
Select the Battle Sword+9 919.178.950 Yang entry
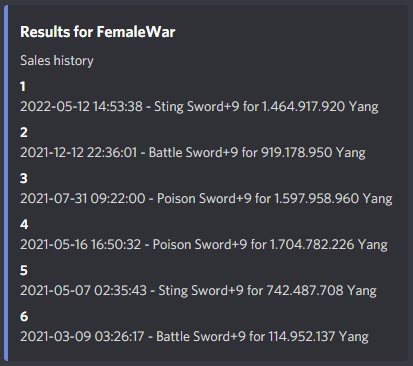193,153
